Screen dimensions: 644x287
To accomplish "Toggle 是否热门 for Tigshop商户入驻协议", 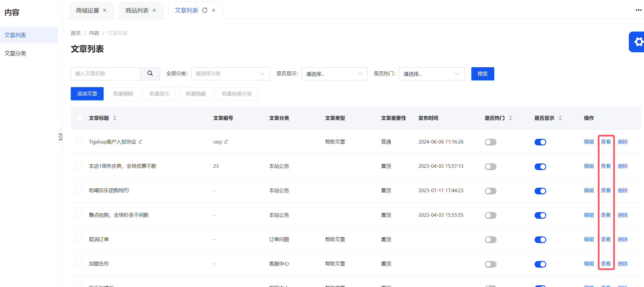I will (491, 142).
